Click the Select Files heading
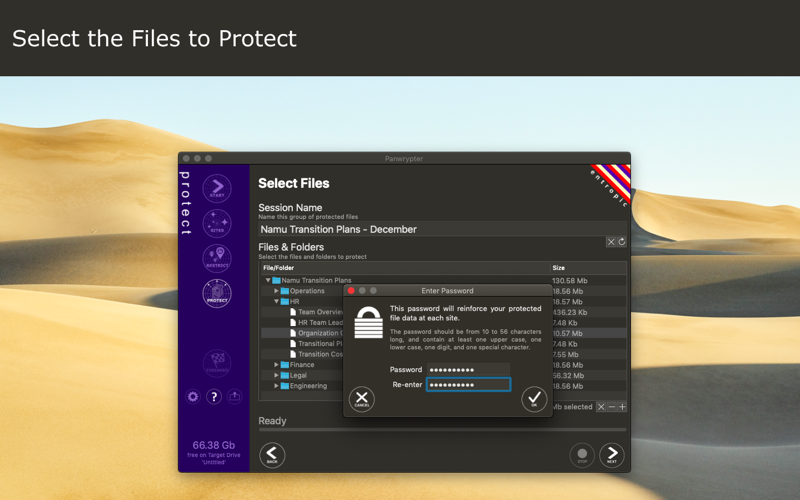The width and height of the screenshot is (800, 500). click(x=294, y=183)
